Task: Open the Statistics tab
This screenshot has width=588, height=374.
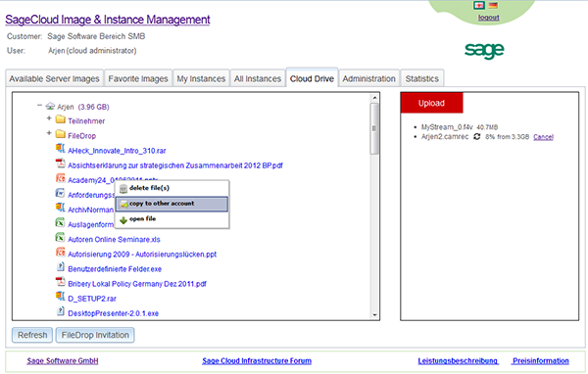Action: pos(421,78)
